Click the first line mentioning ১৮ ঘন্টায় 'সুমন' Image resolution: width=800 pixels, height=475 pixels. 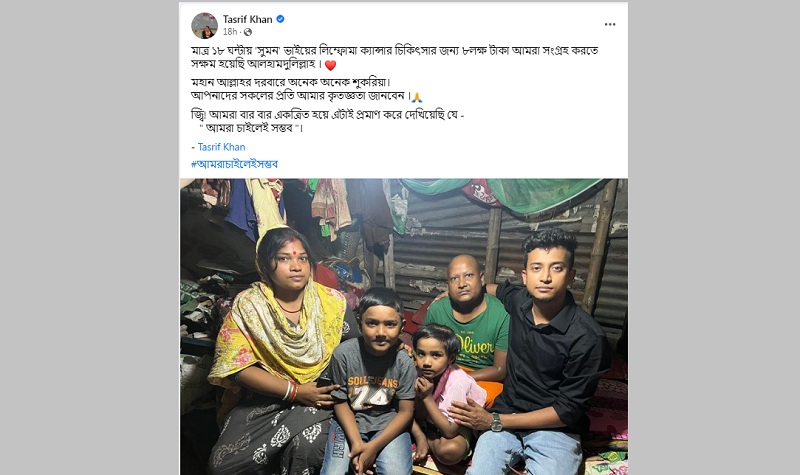(x=394, y=51)
